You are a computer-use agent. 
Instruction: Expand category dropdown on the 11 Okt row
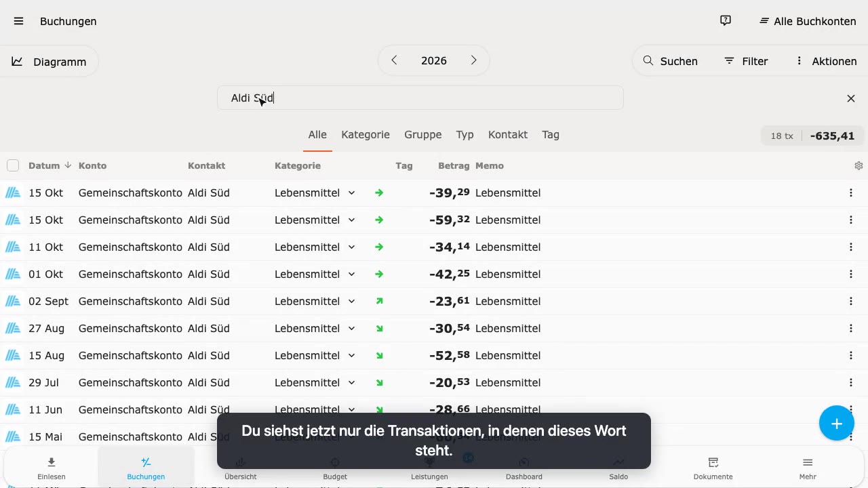click(x=351, y=247)
